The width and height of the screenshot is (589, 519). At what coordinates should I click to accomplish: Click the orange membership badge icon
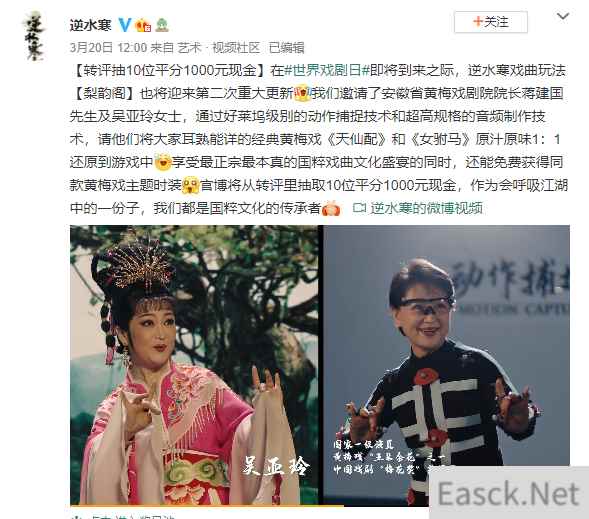coord(143,25)
